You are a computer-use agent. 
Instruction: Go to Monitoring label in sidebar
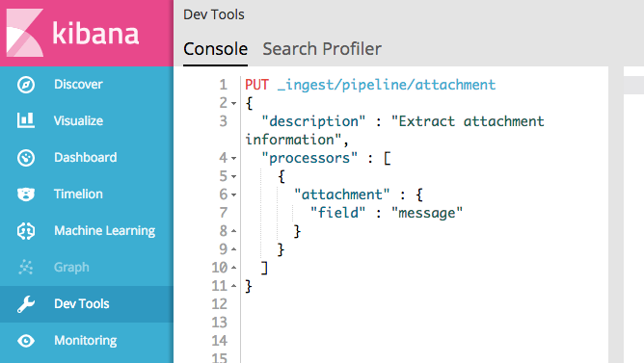[x=86, y=341]
